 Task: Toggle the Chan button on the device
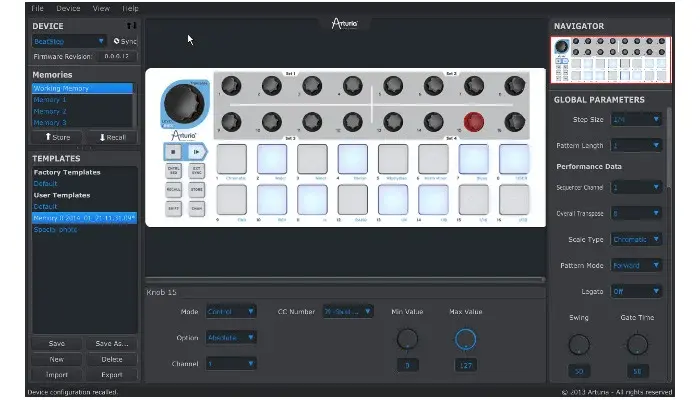point(196,209)
